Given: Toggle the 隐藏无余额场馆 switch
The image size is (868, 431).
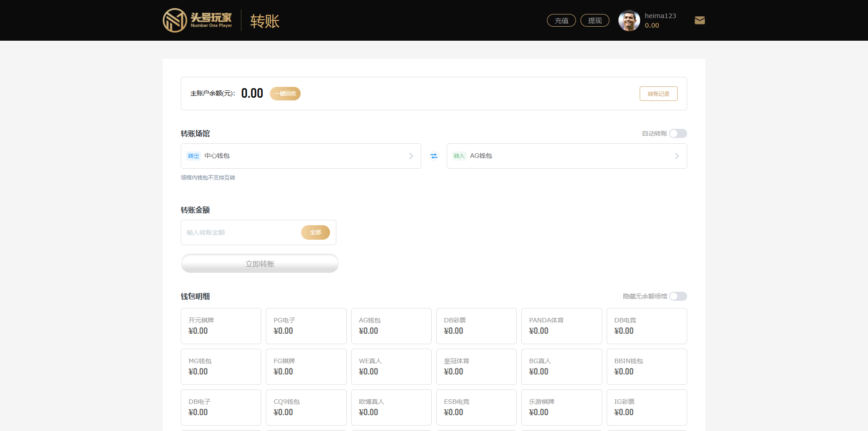Looking at the screenshot, I should pyautogui.click(x=678, y=296).
